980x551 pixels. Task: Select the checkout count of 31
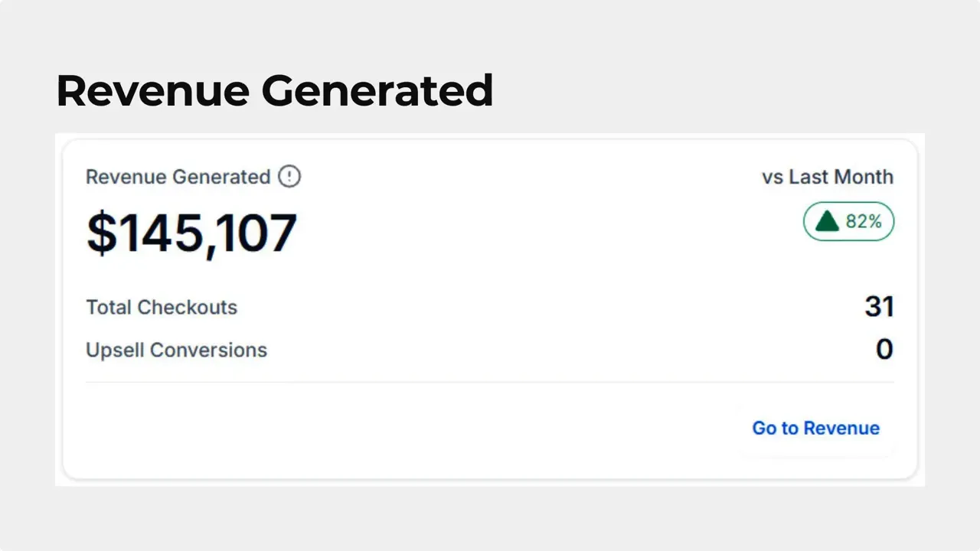tap(880, 306)
